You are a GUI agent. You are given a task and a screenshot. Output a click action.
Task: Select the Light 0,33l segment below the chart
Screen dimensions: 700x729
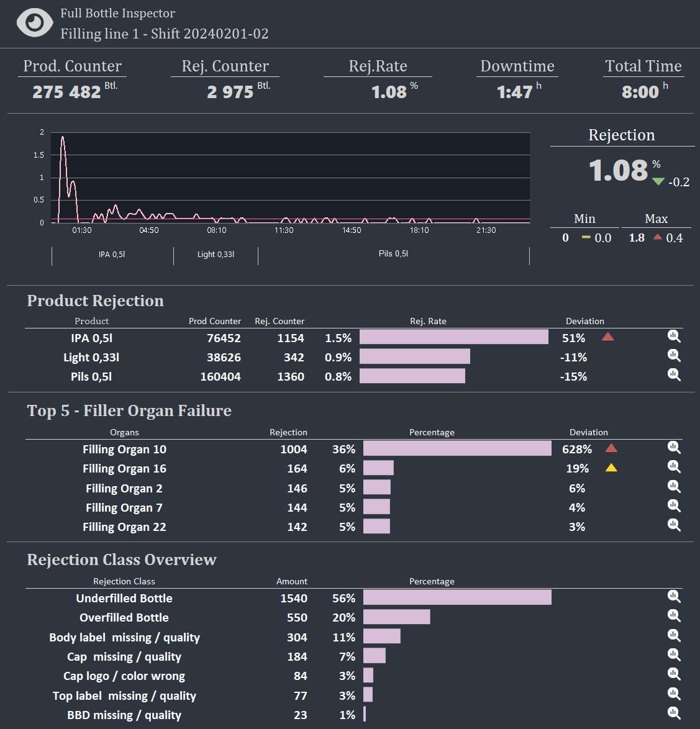tap(216, 255)
